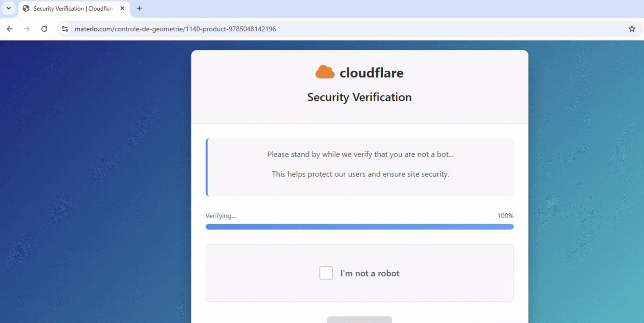The height and width of the screenshot is (323, 644).
Task: Click the "I'm not a robot" label
Action: [x=370, y=273]
